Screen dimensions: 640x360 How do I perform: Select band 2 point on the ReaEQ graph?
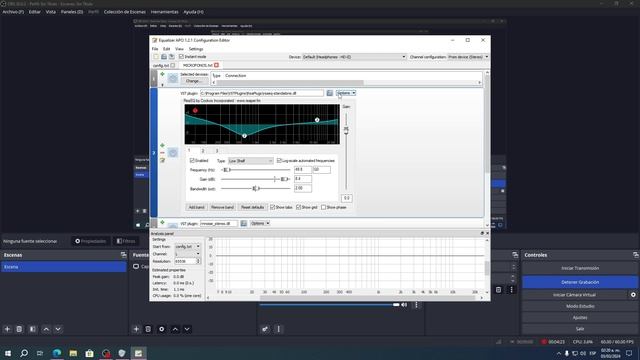click(244, 136)
